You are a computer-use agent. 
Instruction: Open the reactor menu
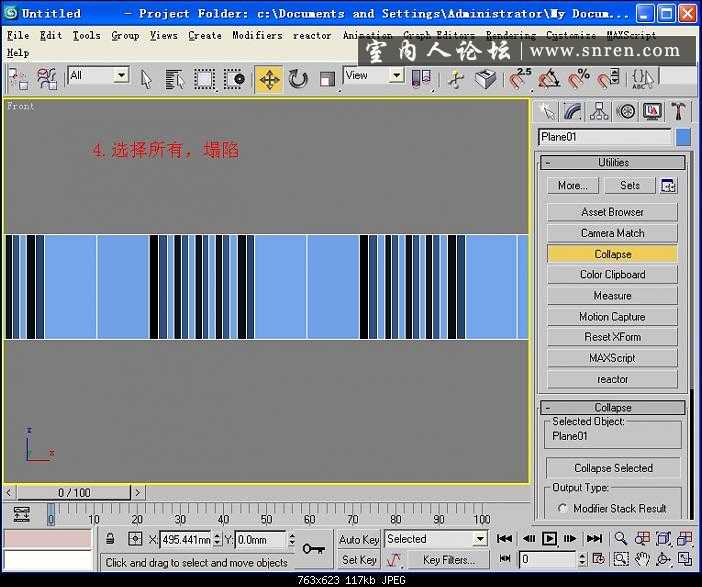[312, 35]
